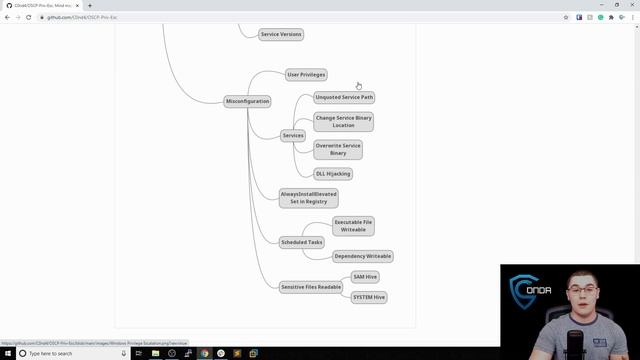Click the microphone icon in search box

(x=124, y=353)
